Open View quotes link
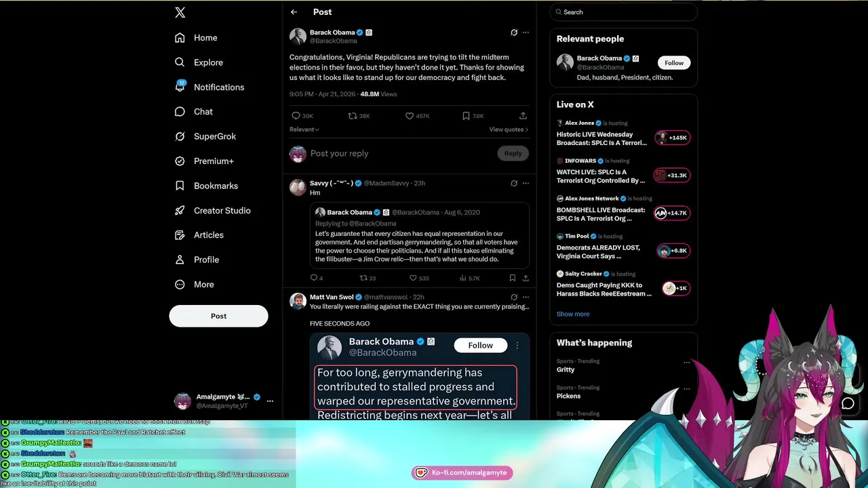This screenshot has width=868, height=488. click(x=509, y=129)
